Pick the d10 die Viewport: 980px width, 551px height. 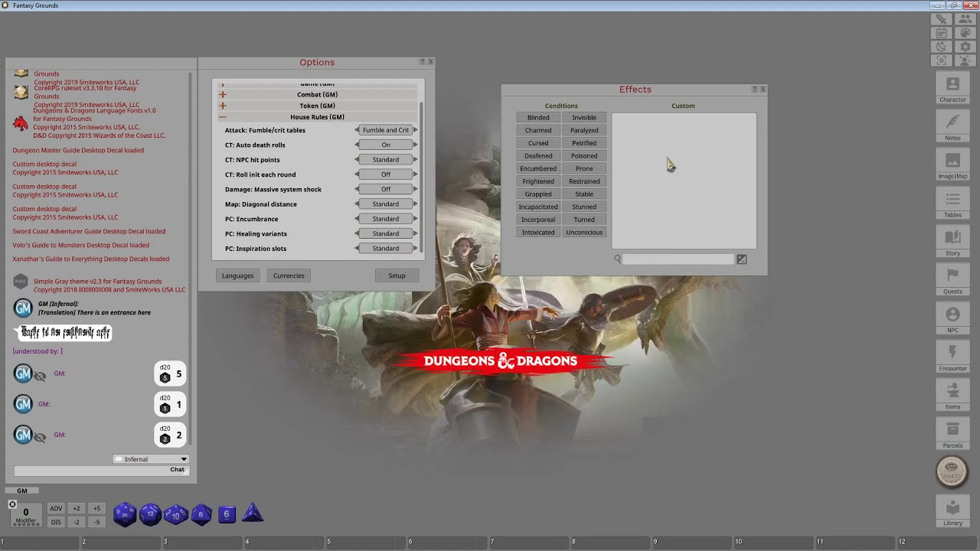175,514
